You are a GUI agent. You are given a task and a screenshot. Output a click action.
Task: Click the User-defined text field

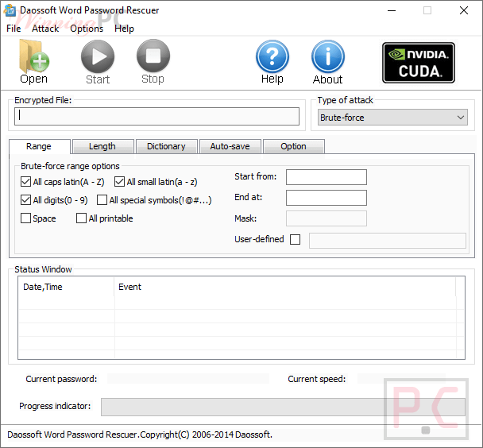[x=388, y=241]
